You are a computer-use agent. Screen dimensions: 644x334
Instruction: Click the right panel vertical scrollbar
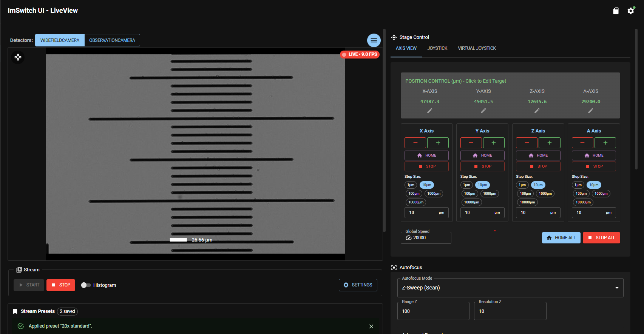[x=636, y=99]
